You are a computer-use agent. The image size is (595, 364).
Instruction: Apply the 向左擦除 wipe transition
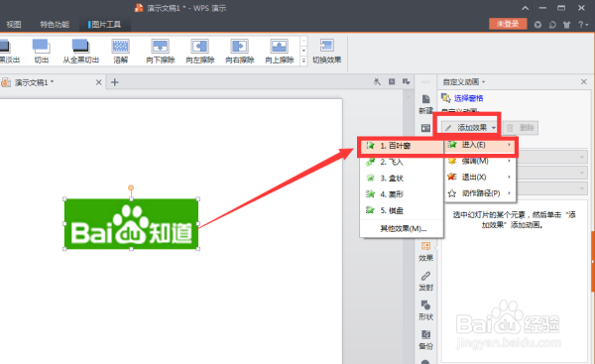click(200, 51)
